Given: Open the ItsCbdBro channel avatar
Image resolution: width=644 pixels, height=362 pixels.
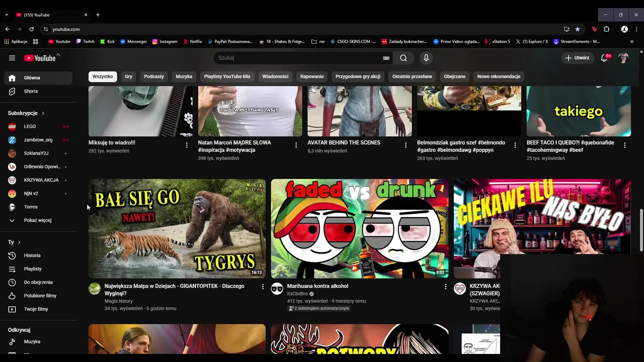Looking at the screenshot, I should tap(277, 288).
